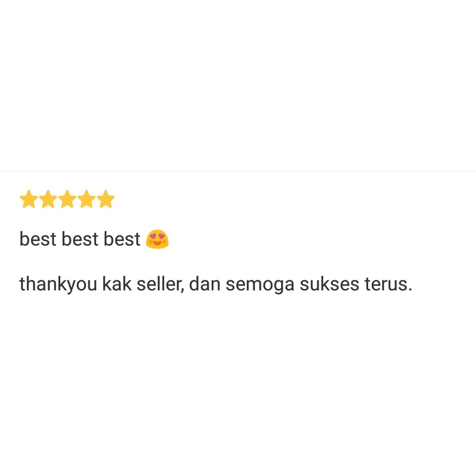
Task: Click the fifth and last rating star
Action: coord(106,199)
